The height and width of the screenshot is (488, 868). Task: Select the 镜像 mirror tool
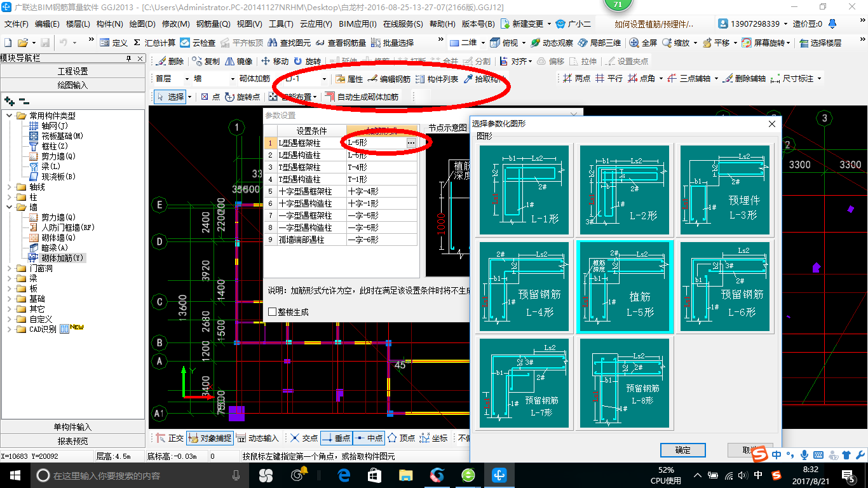tap(238, 61)
